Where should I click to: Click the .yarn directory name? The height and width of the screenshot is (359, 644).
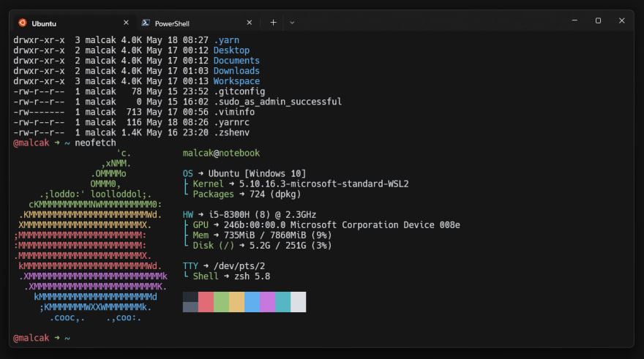[x=226, y=40]
